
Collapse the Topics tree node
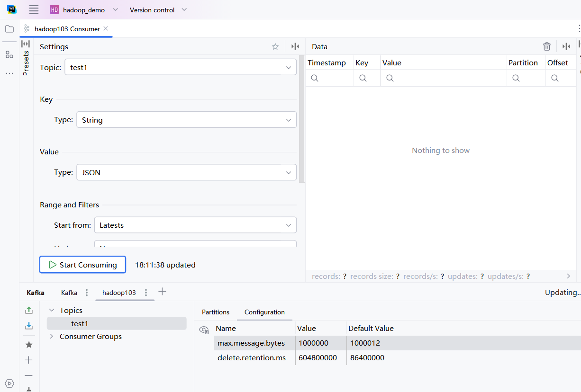(52, 310)
